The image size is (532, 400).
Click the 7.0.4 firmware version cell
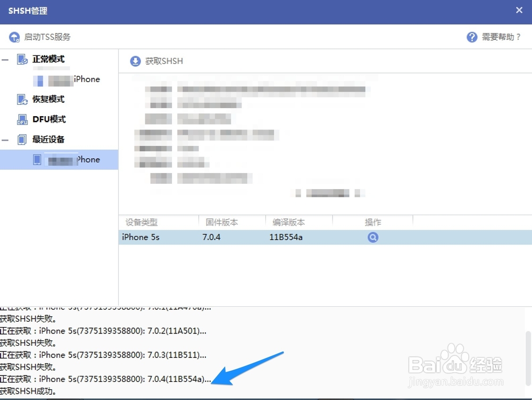pyautogui.click(x=211, y=237)
